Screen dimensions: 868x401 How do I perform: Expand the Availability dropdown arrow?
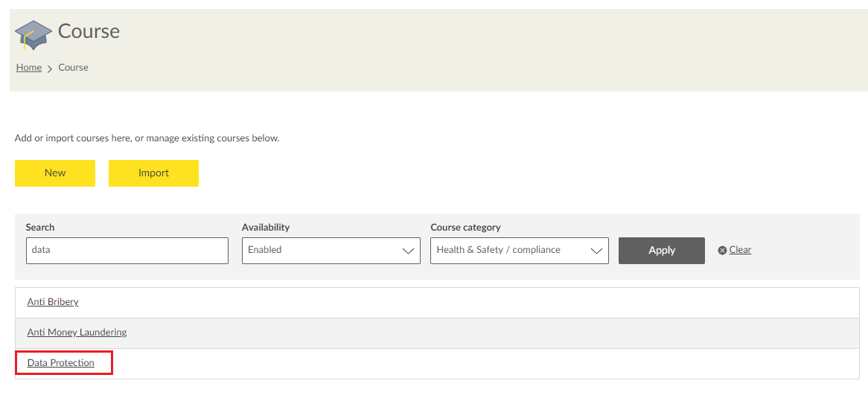[408, 251]
